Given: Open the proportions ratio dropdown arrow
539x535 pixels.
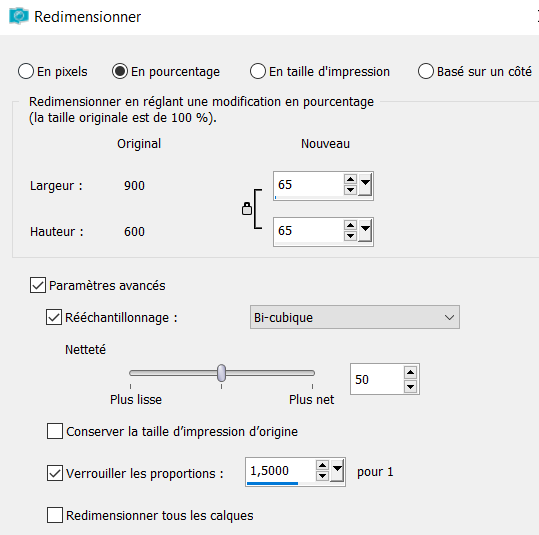Looking at the screenshot, I should point(337,471).
